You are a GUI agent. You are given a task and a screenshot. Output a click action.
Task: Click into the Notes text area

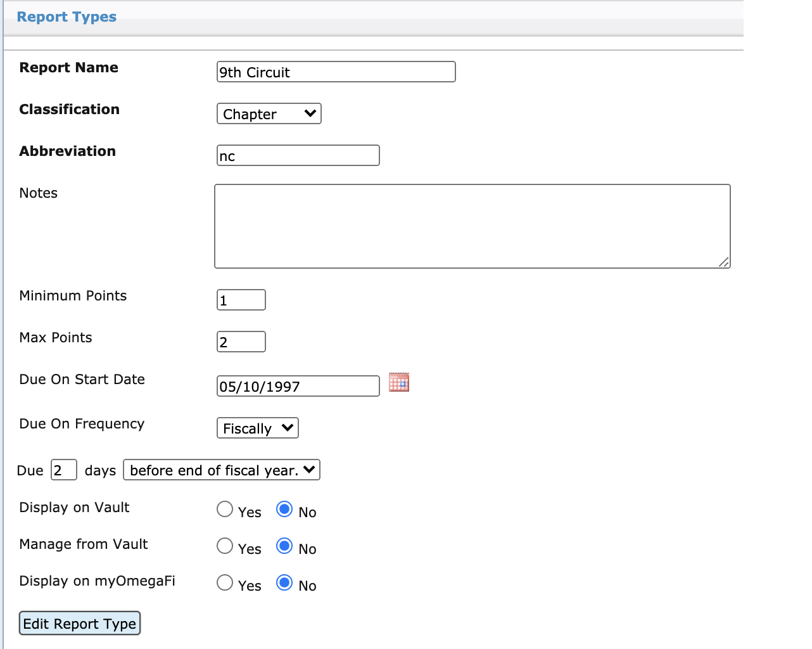[x=473, y=226]
